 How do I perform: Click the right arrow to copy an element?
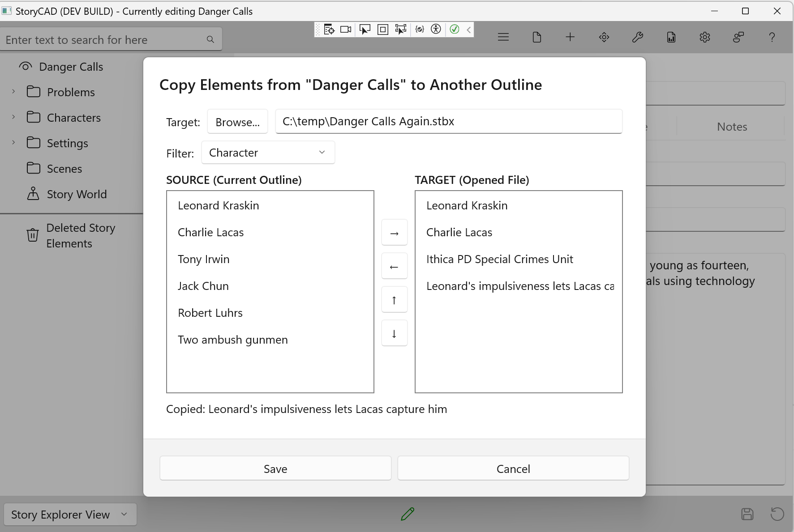(394, 232)
